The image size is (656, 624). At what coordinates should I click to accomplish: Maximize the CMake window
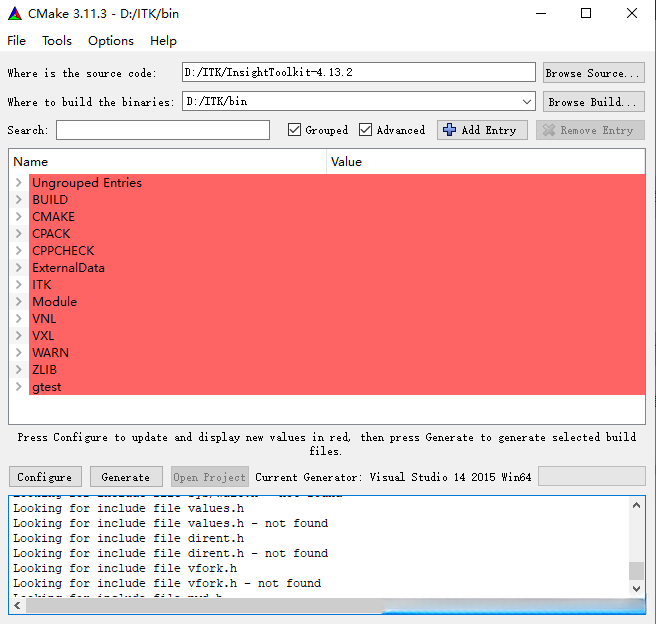click(x=586, y=13)
